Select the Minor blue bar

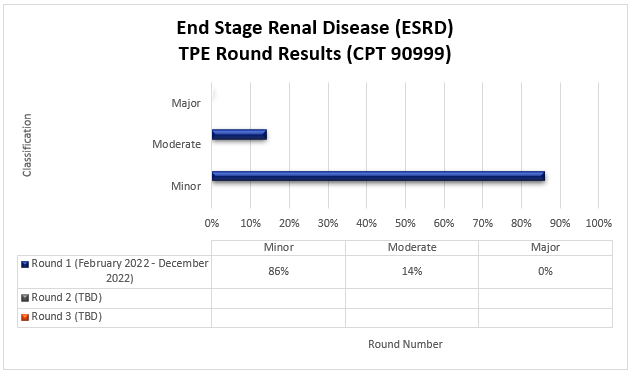click(378, 176)
